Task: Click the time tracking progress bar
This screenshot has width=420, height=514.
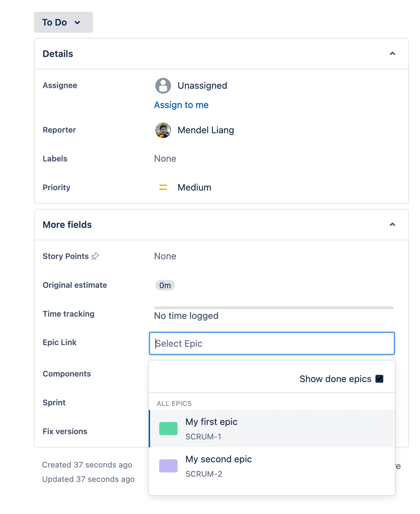Action: coord(274,308)
